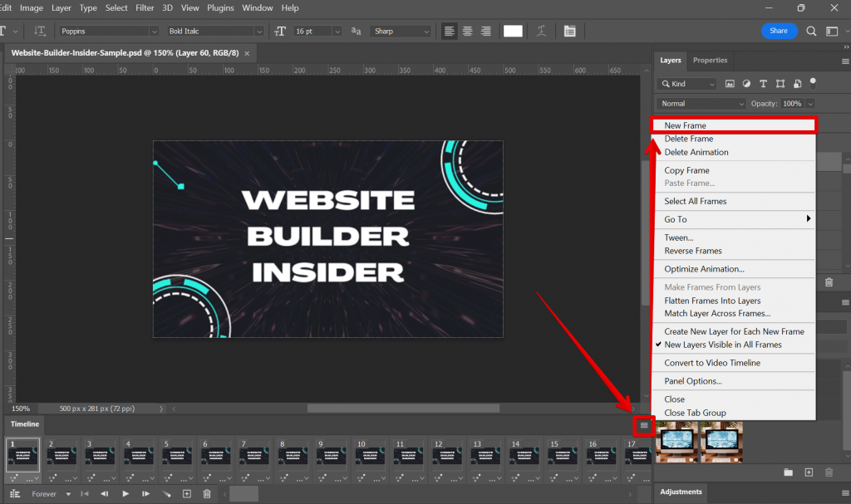Toggle the create warped text icon
Image resolution: width=851 pixels, height=504 pixels.
click(x=541, y=31)
